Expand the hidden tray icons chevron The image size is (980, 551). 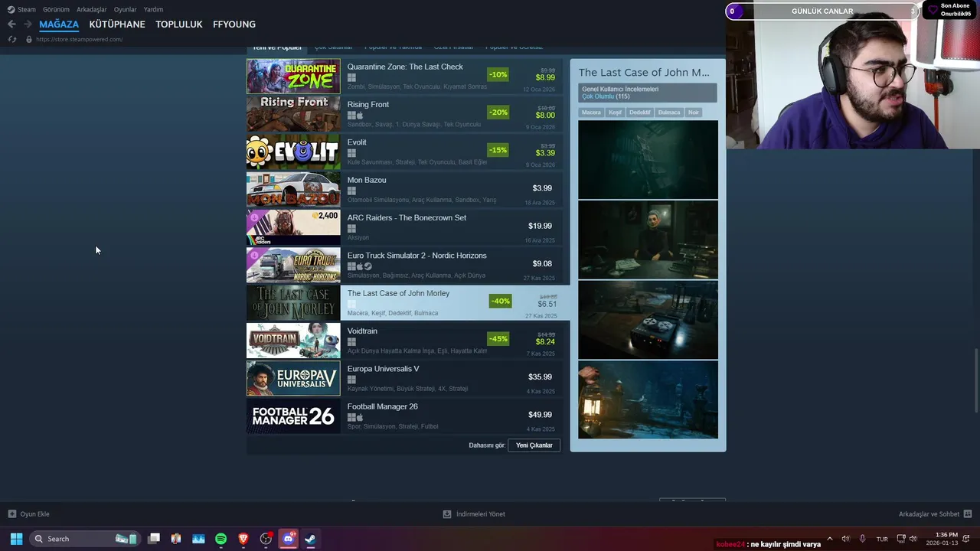coord(829,539)
